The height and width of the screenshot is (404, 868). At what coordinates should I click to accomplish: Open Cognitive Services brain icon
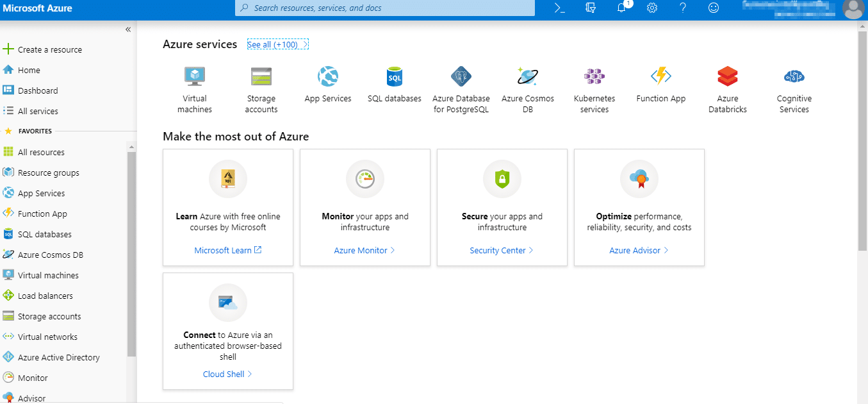tap(794, 77)
